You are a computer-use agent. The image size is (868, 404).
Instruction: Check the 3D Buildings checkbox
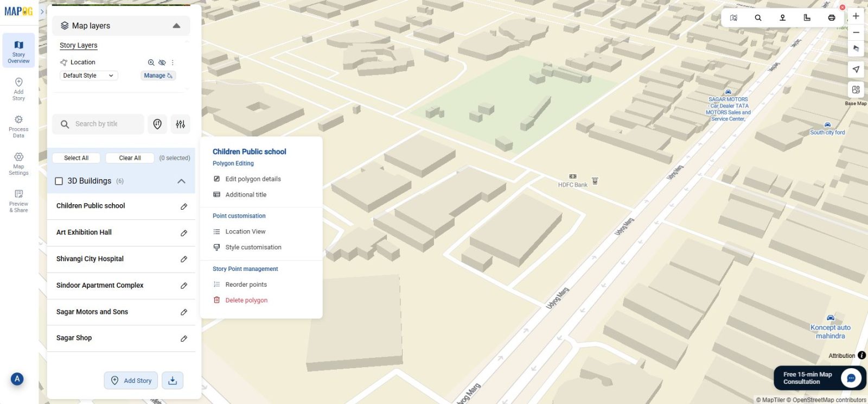point(59,181)
